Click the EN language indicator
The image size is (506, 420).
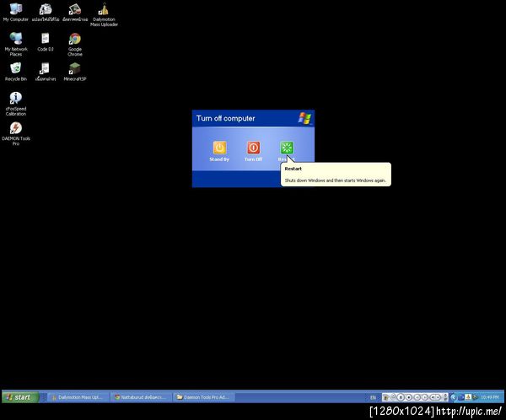tap(373, 397)
